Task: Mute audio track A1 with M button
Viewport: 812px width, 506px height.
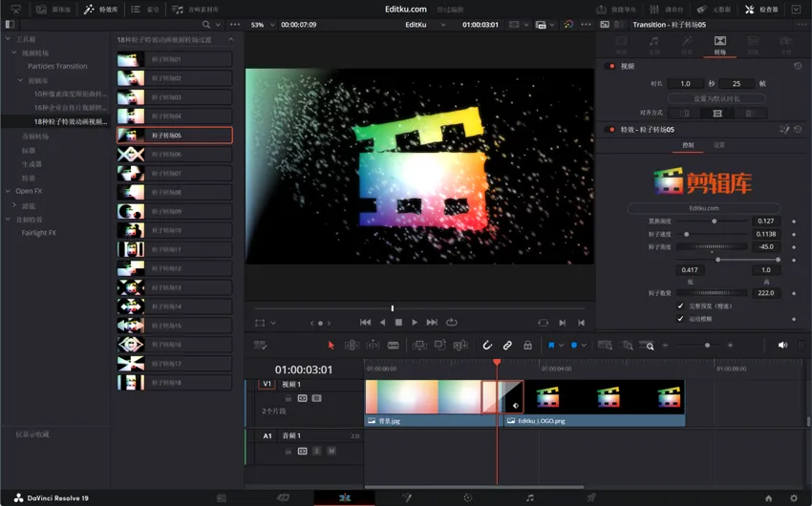Action: [331, 451]
